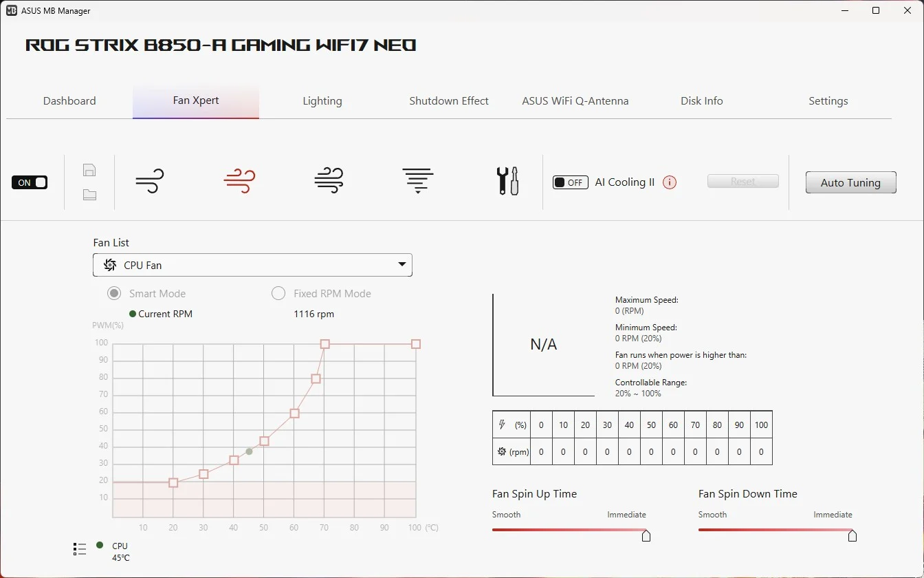Click the load profile folder icon
Screen dimensions: 924x578
pyautogui.click(x=89, y=195)
